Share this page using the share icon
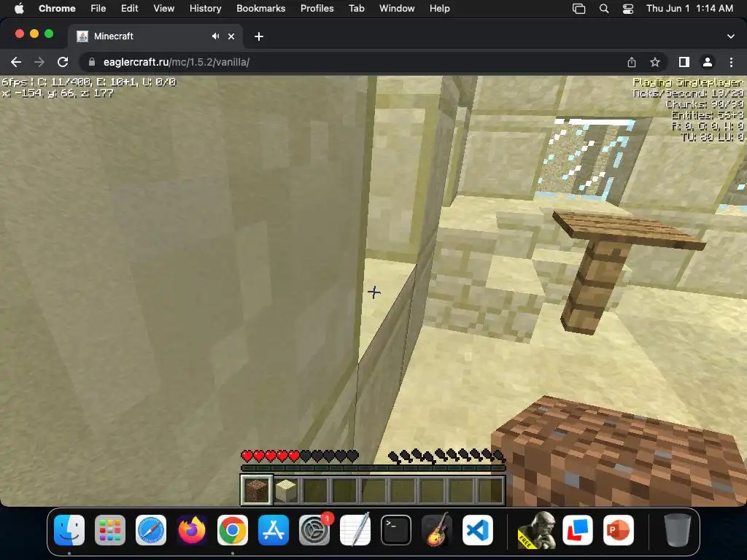This screenshot has height=560, width=747. [x=632, y=62]
